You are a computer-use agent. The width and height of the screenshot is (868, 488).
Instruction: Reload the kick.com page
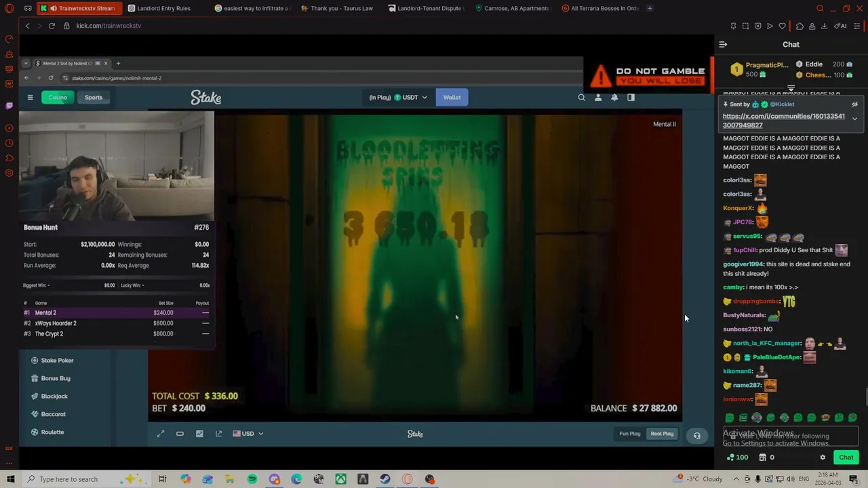coord(52,26)
